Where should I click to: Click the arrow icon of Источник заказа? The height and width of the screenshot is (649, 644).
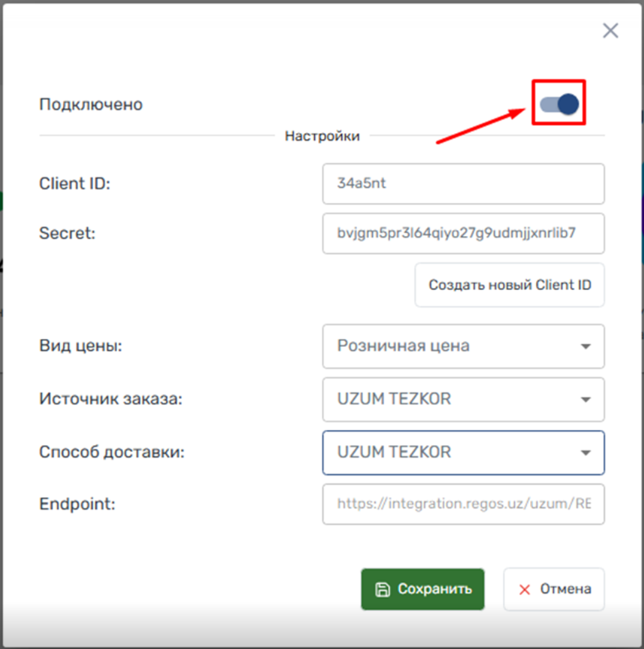point(586,400)
